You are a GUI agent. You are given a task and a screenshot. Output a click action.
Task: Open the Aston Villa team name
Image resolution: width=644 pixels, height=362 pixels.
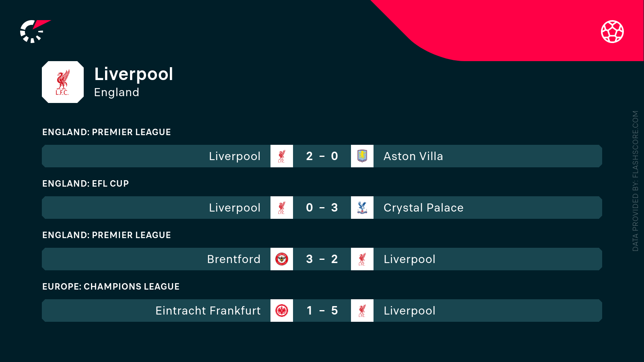click(413, 156)
